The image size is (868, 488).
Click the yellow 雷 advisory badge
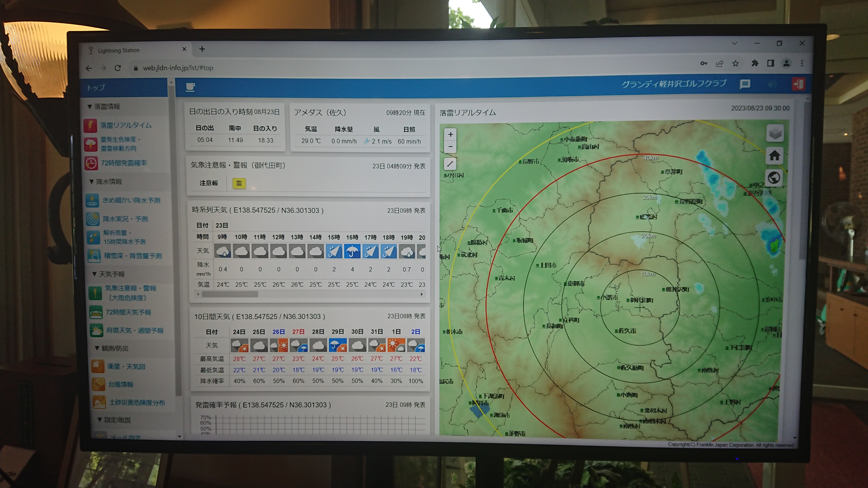239,183
